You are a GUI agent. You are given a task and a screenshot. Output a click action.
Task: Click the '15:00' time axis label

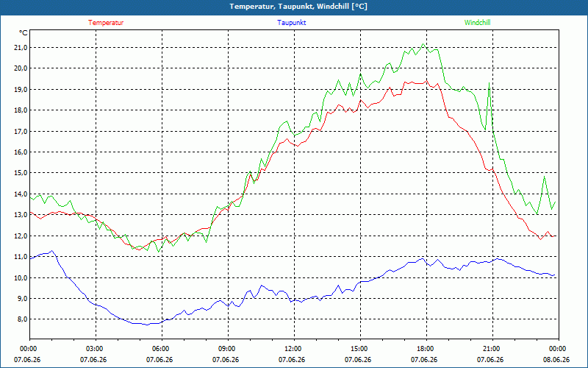[x=358, y=349]
